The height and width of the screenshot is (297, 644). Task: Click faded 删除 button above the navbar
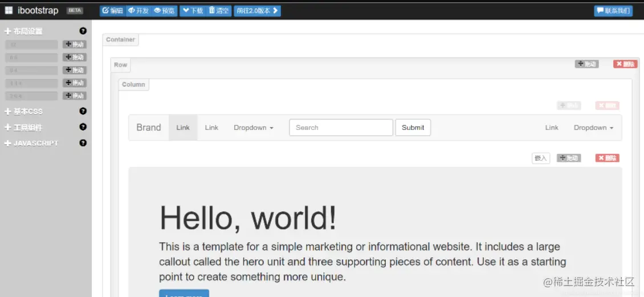click(608, 105)
